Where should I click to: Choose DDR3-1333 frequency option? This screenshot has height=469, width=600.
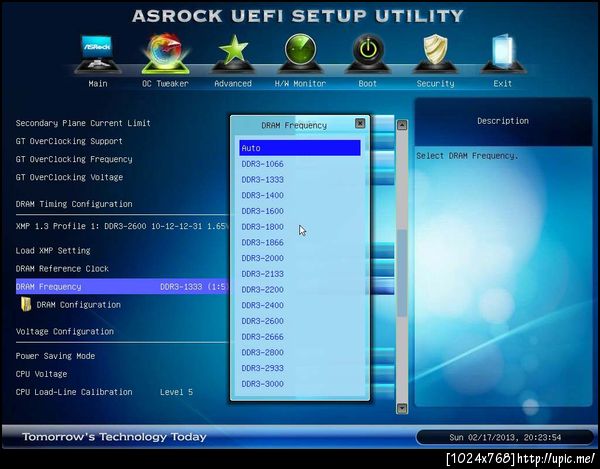[x=262, y=179]
